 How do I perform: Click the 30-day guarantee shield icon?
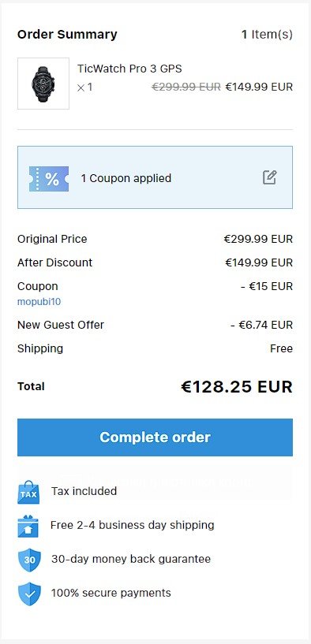pos(29,560)
